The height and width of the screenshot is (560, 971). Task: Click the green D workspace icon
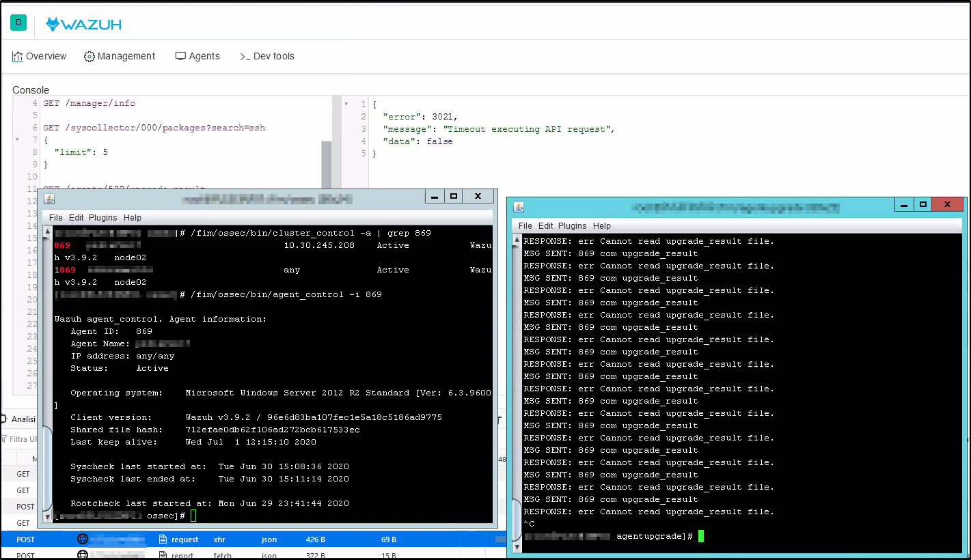coord(18,22)
